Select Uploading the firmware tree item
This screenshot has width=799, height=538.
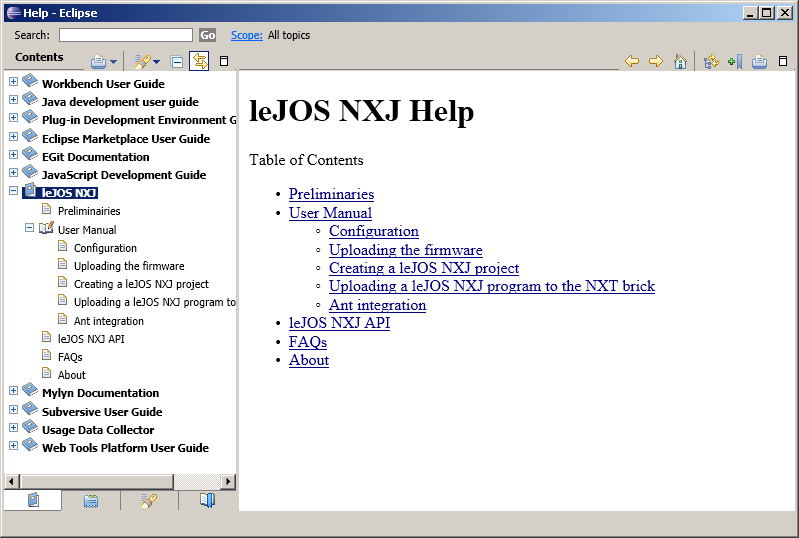[x=129, y=266]
